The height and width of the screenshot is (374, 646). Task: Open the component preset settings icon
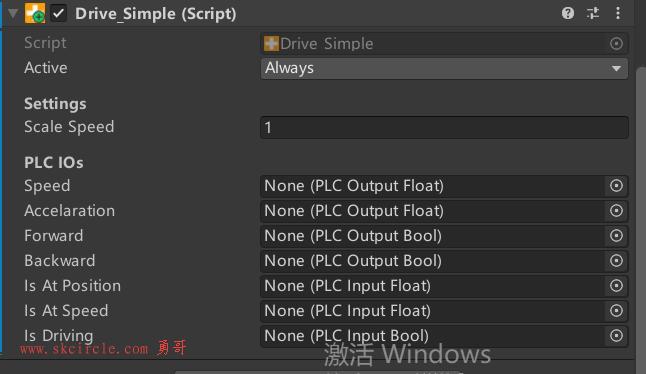coord(593,13)
